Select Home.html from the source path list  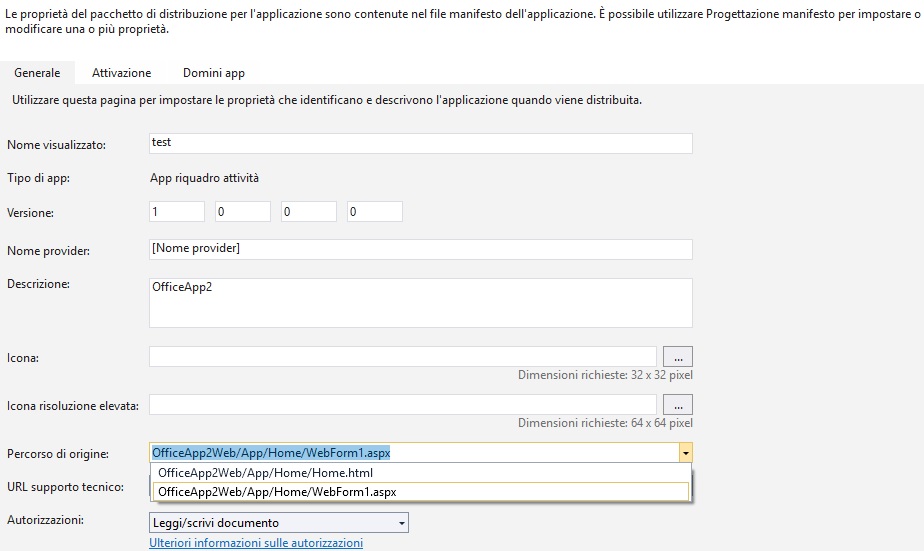[x=421, y=473]
